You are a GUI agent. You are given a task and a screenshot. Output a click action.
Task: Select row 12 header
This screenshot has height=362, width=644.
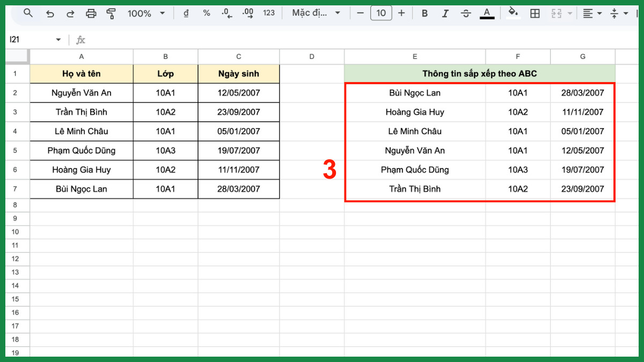(18, 258)
